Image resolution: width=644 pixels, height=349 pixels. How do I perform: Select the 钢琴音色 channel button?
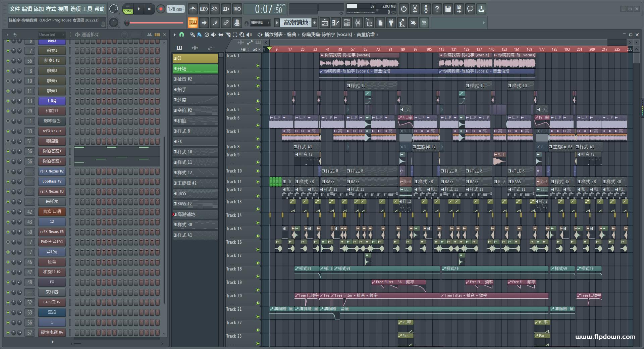52,121
